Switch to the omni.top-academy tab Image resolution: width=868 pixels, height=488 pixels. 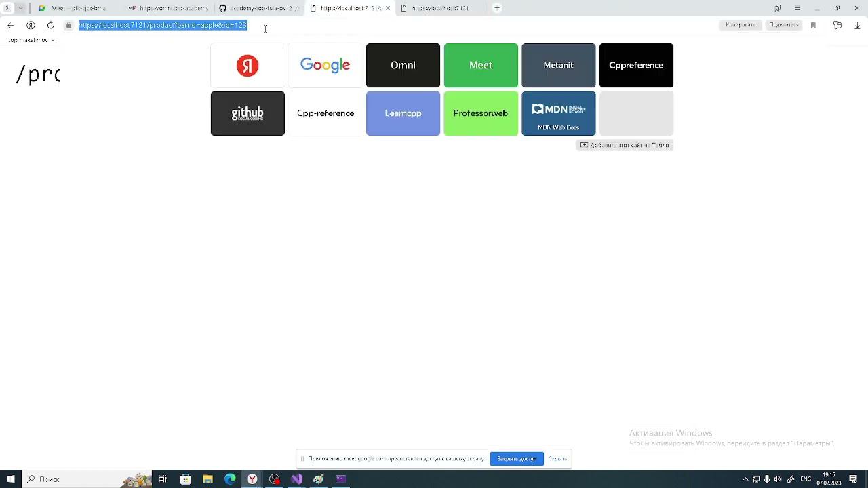click(x=168, y=8)
